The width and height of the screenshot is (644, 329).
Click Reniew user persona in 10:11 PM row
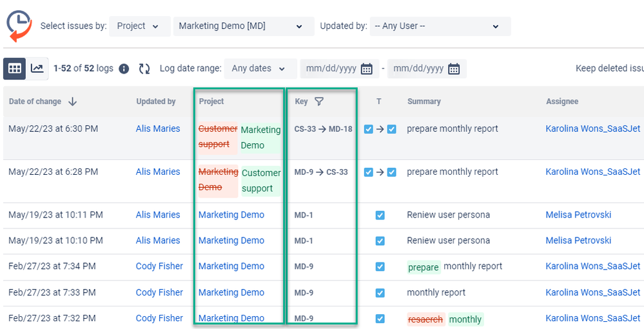click(448, 215)
